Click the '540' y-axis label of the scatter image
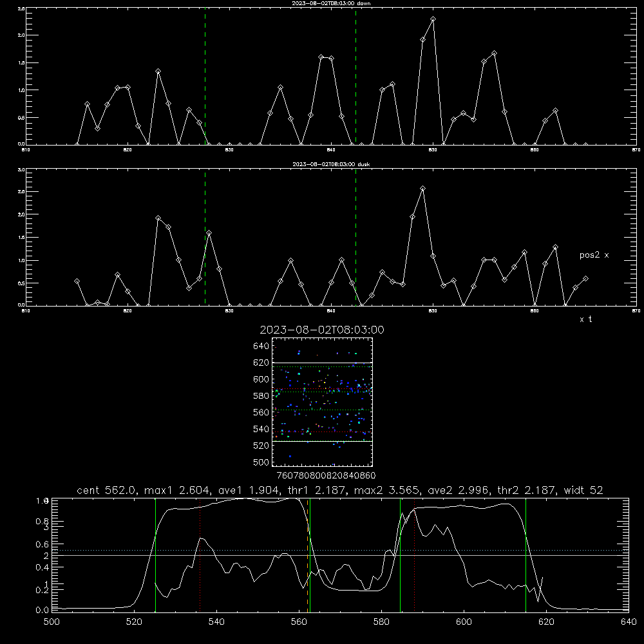644x644 pixels. (261, 429)
